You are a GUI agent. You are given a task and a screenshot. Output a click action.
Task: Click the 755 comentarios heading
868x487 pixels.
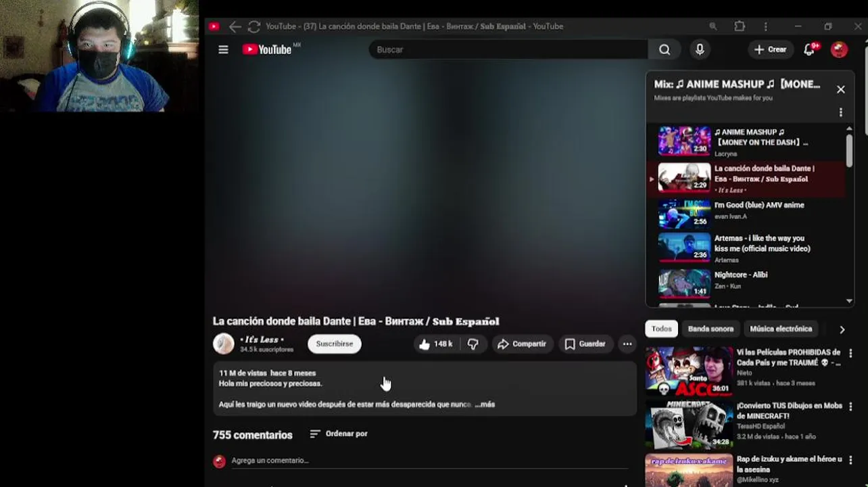(253, 435)
